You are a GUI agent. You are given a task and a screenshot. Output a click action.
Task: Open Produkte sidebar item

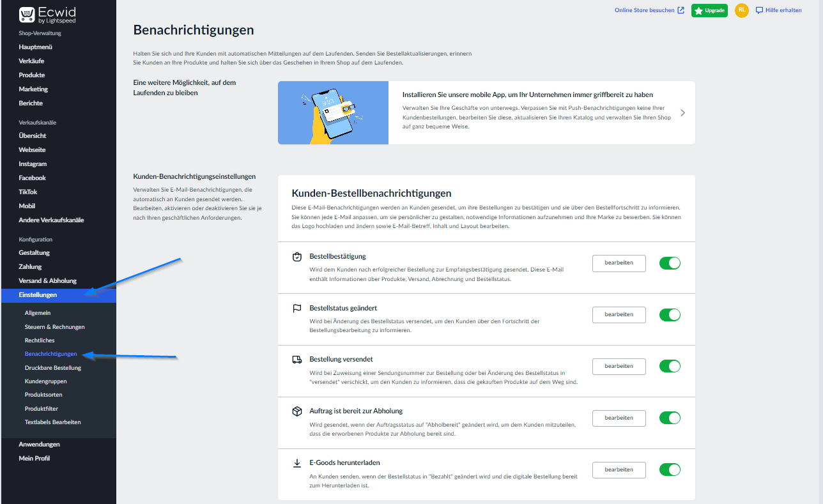[32, 75]
